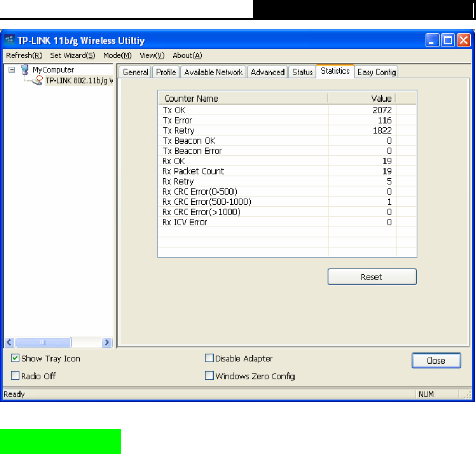Screen dimensions: 476x454
Task: Open the Available Network tab
Action: coord(213,72)
